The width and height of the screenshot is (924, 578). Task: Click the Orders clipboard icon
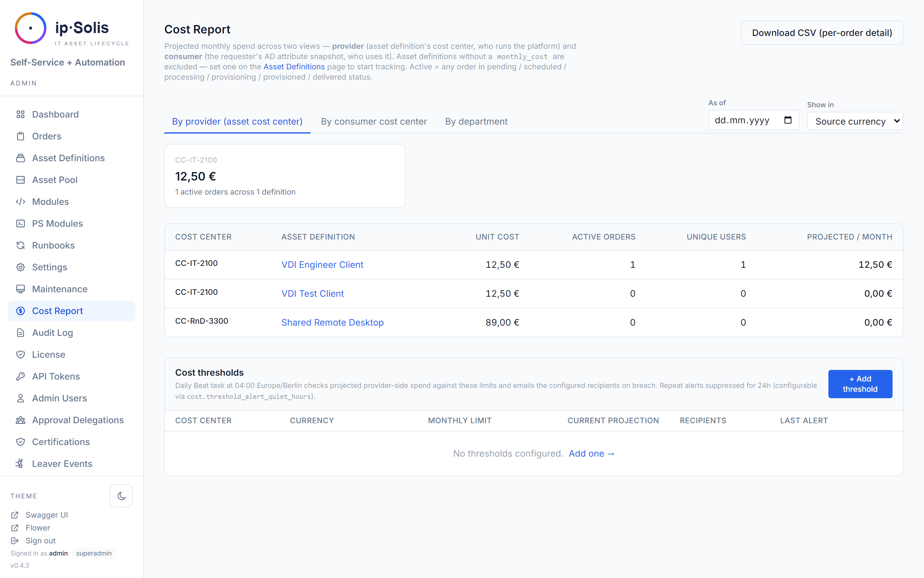21,136
